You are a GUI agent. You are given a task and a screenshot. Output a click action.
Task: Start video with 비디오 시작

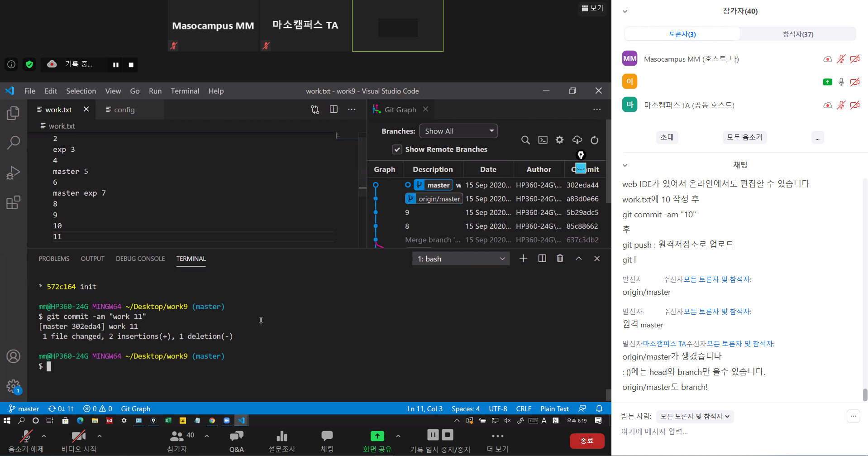click(x=79, y=441)
